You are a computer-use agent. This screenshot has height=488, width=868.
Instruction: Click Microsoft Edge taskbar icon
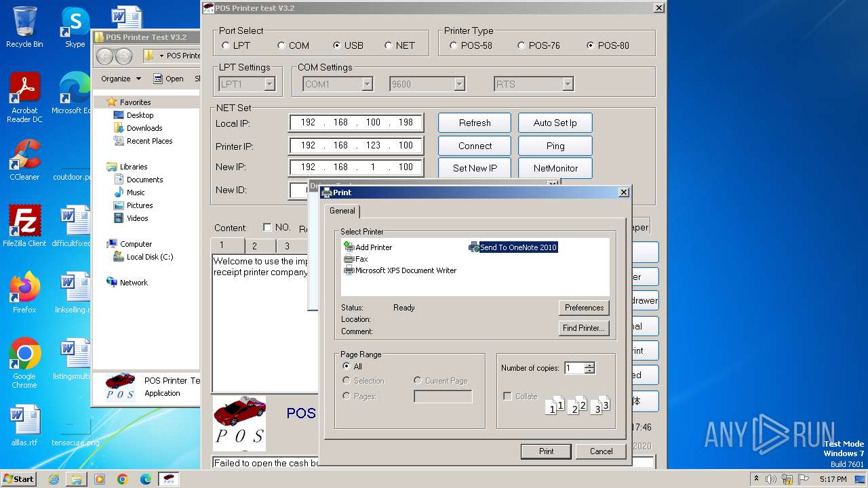pyautogui.click(x=146, y=479)
